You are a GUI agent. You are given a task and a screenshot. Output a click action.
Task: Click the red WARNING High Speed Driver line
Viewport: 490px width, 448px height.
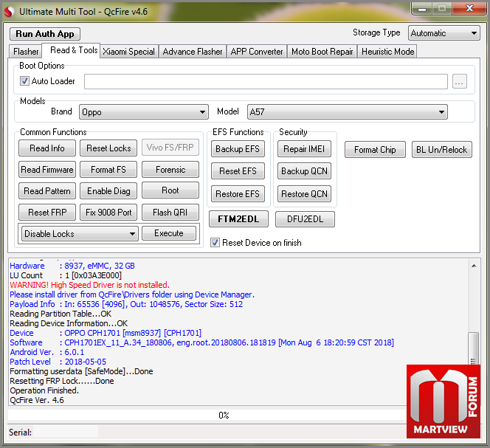tap(90, 285)
